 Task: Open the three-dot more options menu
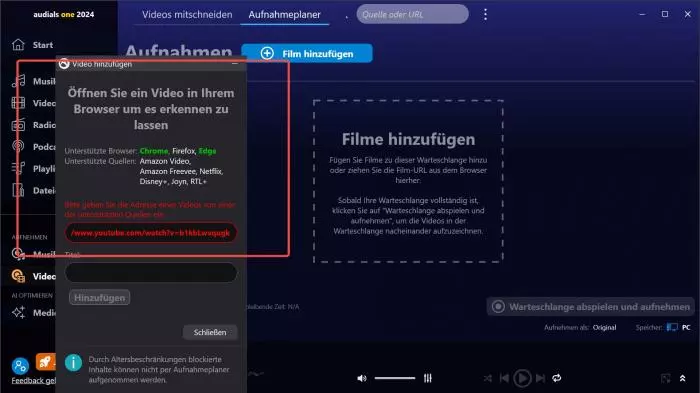pos(485,14)
